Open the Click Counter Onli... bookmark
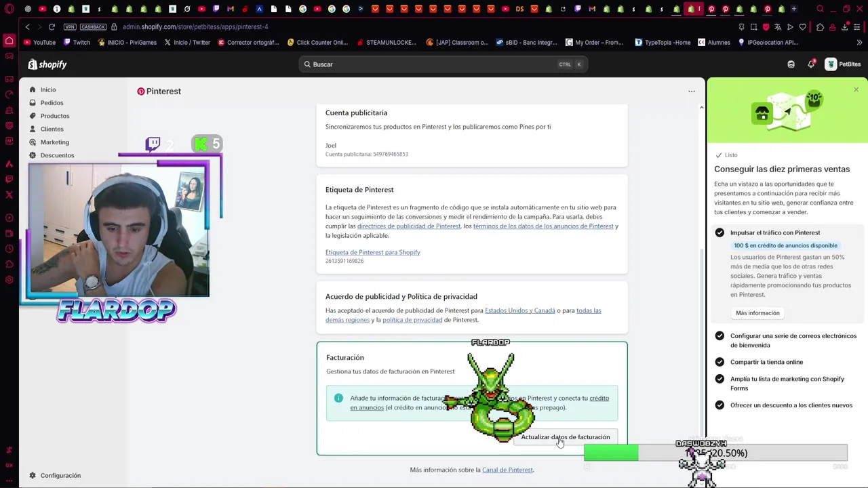 (317, 42)
